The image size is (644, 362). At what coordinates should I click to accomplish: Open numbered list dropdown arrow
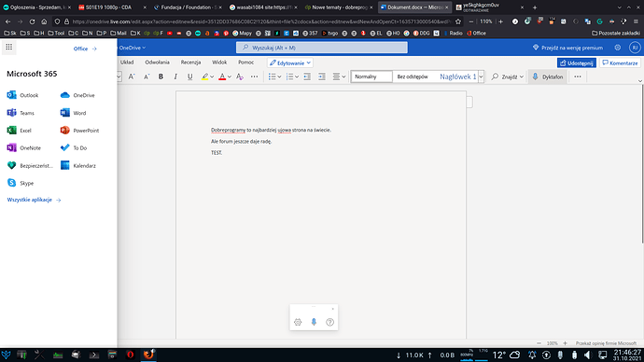coord(297,77)
